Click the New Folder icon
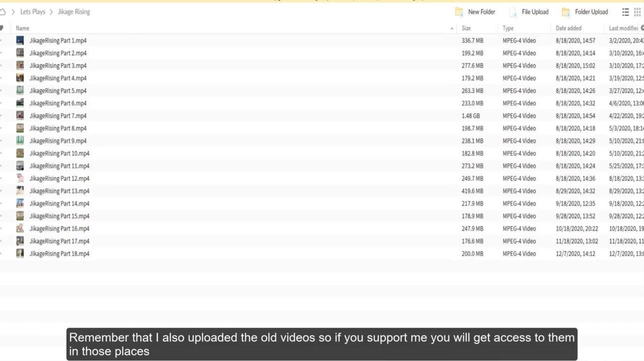This screenshot has width=644, height=361. click(x=459, y=12)
